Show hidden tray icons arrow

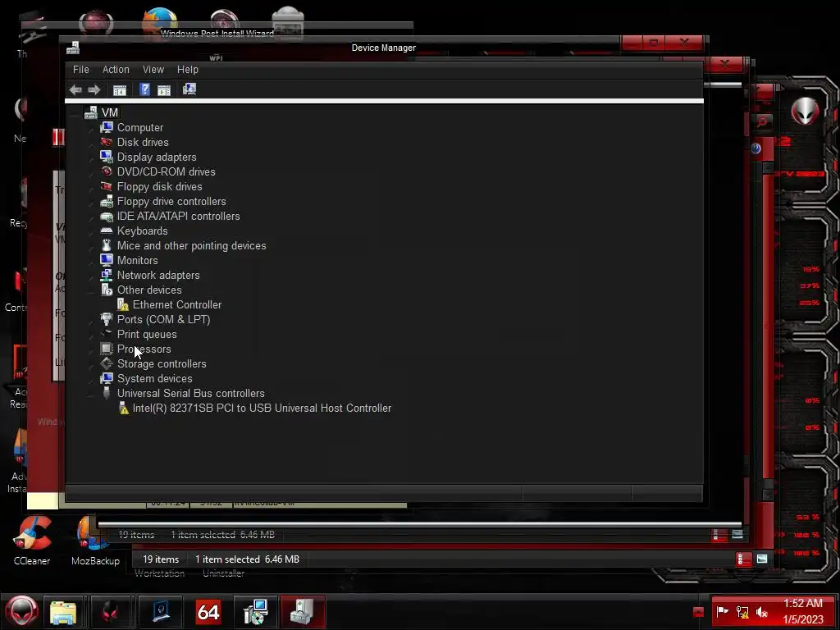click(698, 612)
